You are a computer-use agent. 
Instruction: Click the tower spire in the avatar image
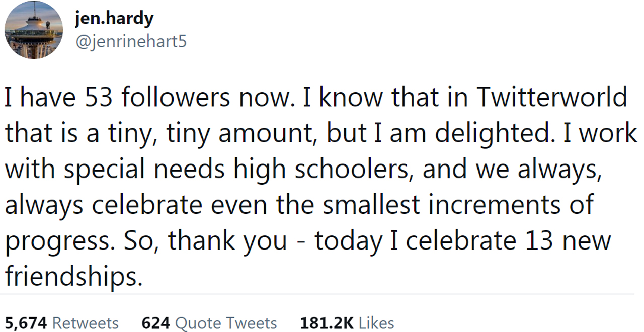point(34,10)
